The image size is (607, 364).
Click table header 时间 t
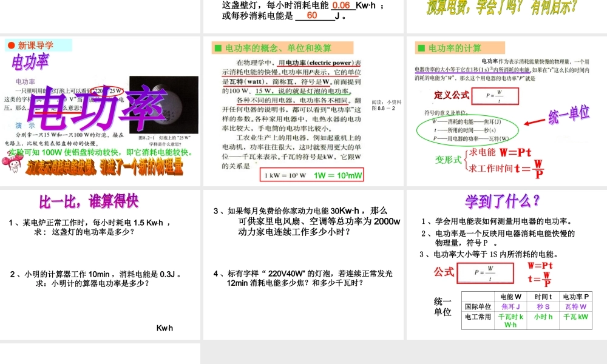pyautogui.click(x=543, y=297)
